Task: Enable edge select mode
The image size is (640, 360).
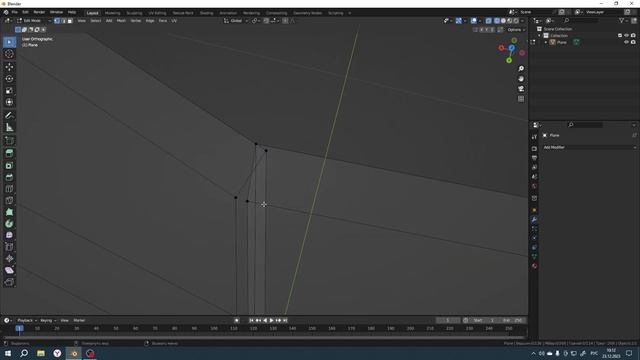Action: [x=63, y=20]
